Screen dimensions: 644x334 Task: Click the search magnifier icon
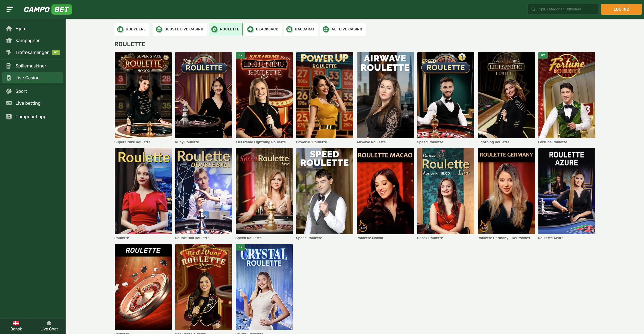[533, 9]
